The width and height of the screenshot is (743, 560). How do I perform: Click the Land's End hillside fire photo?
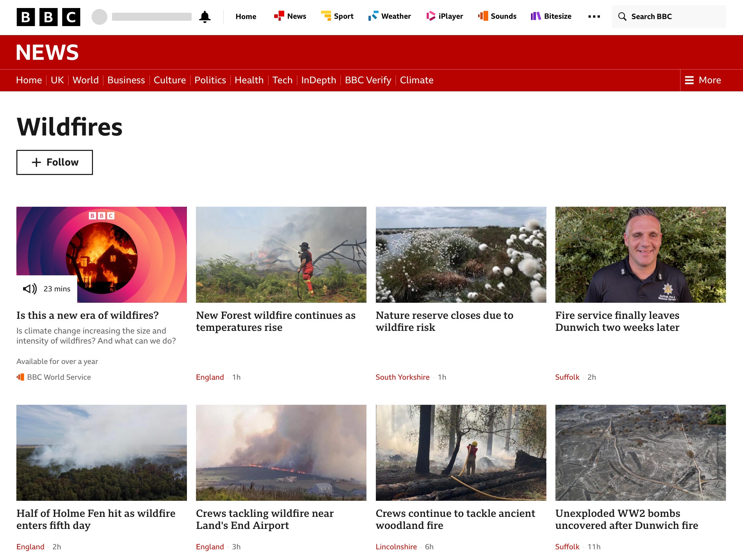point(281,453)
